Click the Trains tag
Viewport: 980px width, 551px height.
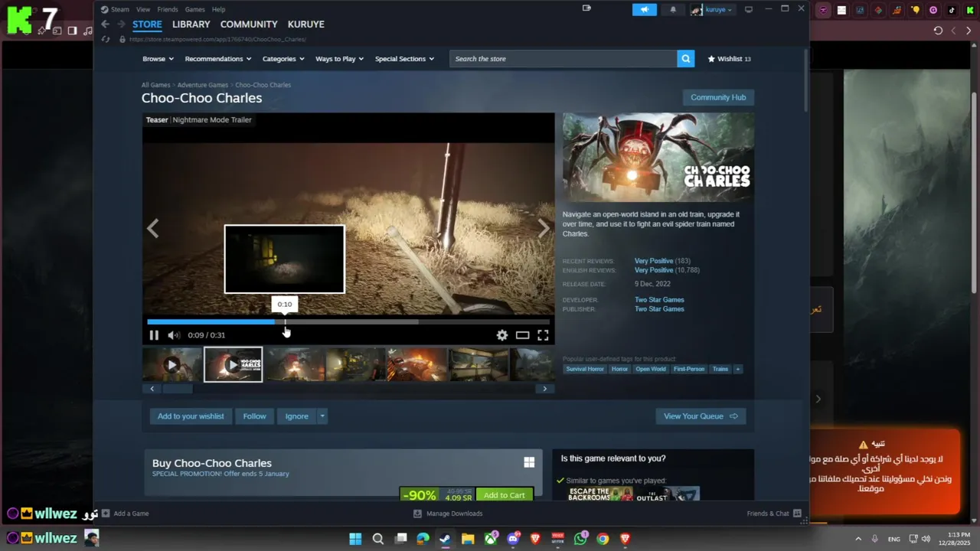(720, 369)
